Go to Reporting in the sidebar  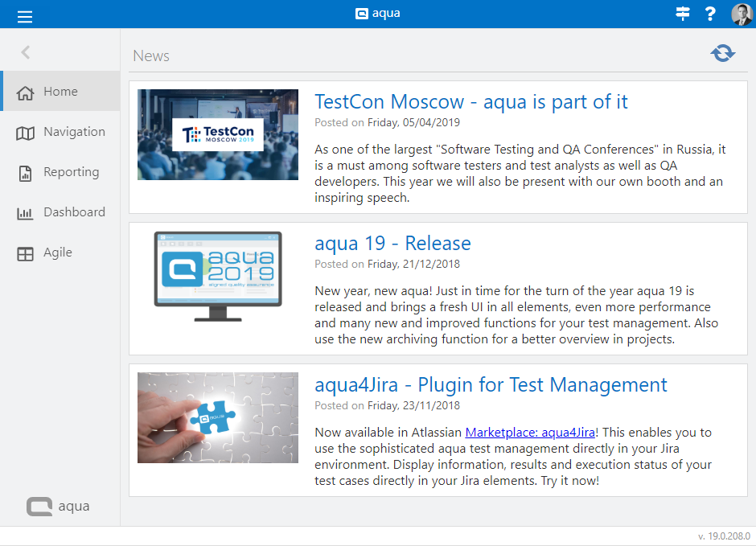pos(71,172)
